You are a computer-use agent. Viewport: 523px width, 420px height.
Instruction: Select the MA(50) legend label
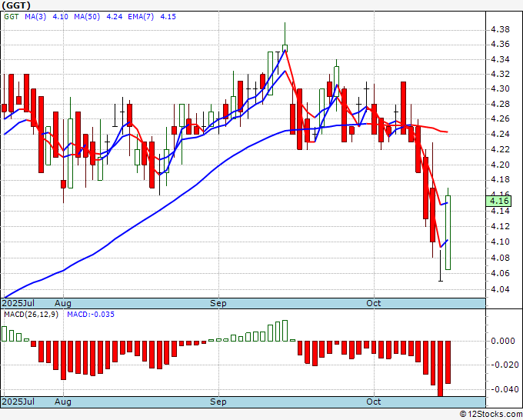[x=87, y=17]
